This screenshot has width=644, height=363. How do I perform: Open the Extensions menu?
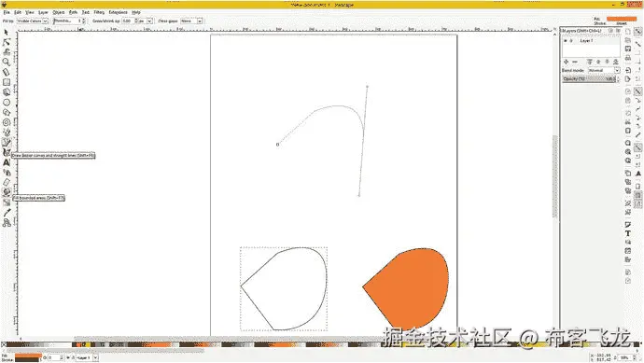click(x=118, y=12)
